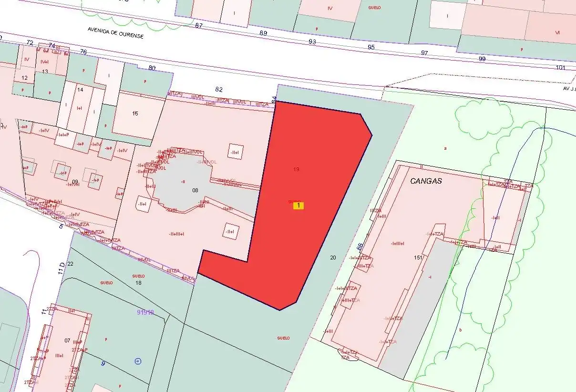Click the purple block code 91919
The width and height of the screenshot is (576, 392).
(x=145, y=312)
